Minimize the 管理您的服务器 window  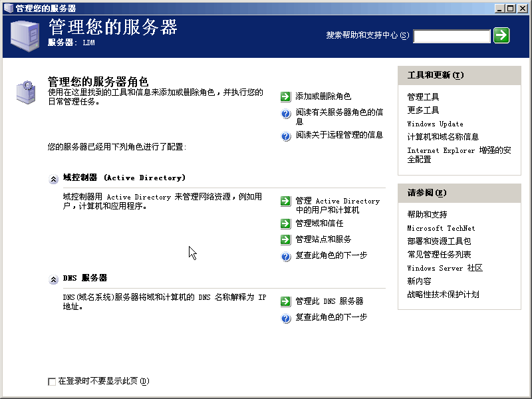[499, 9]
